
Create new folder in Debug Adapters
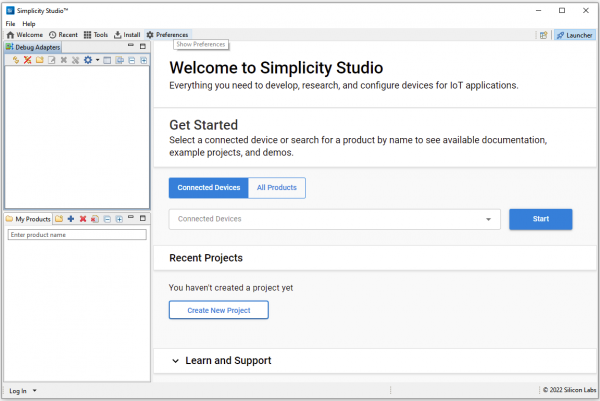39,60
